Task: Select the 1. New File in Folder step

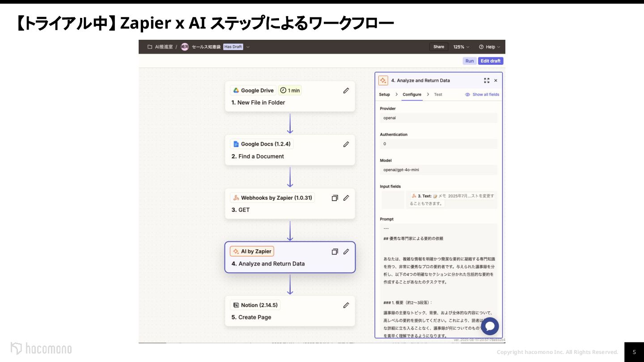Action: click(290, 96)
